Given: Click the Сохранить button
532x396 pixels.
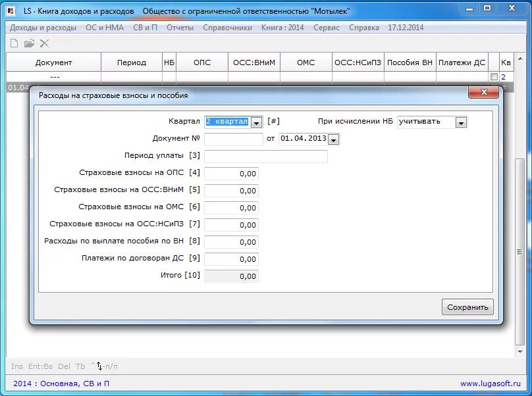Looking at the screenshot, I should point(467,307).
